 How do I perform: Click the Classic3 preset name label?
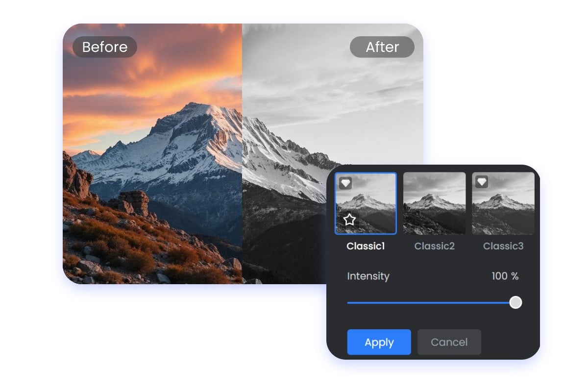click(503, 246)
